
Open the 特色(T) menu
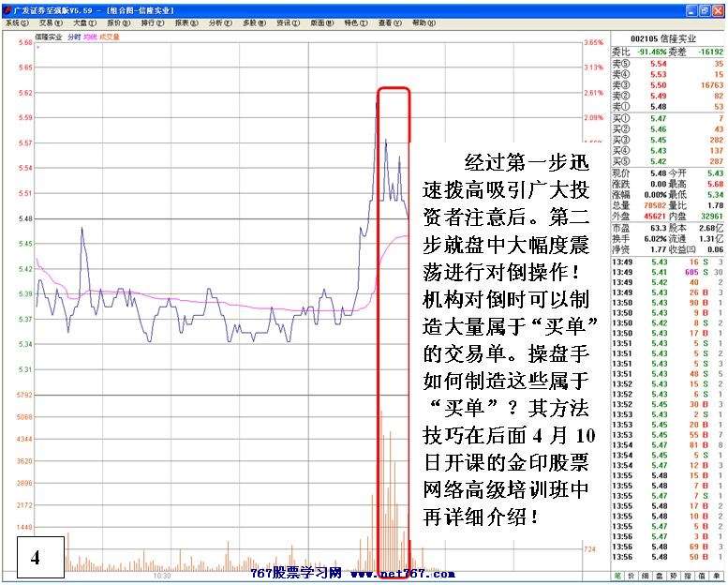coord(356,22)
